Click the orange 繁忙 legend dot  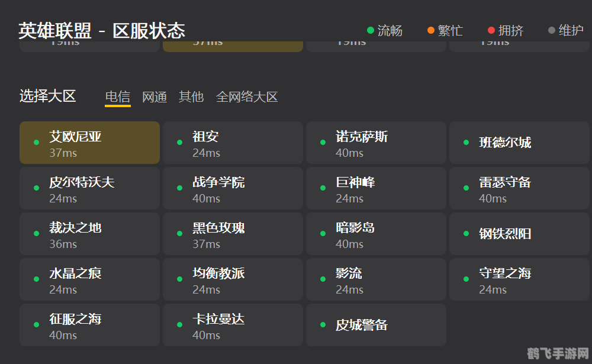click(430, 30)
